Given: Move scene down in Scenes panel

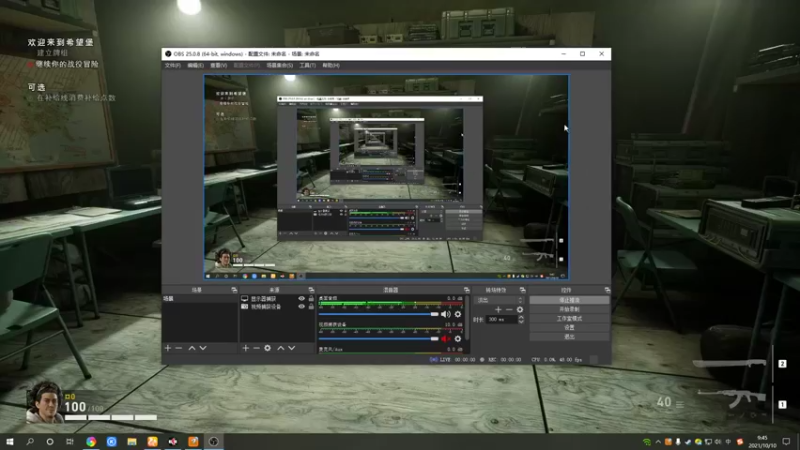Looking at the screenshot, I should [203, 348].
